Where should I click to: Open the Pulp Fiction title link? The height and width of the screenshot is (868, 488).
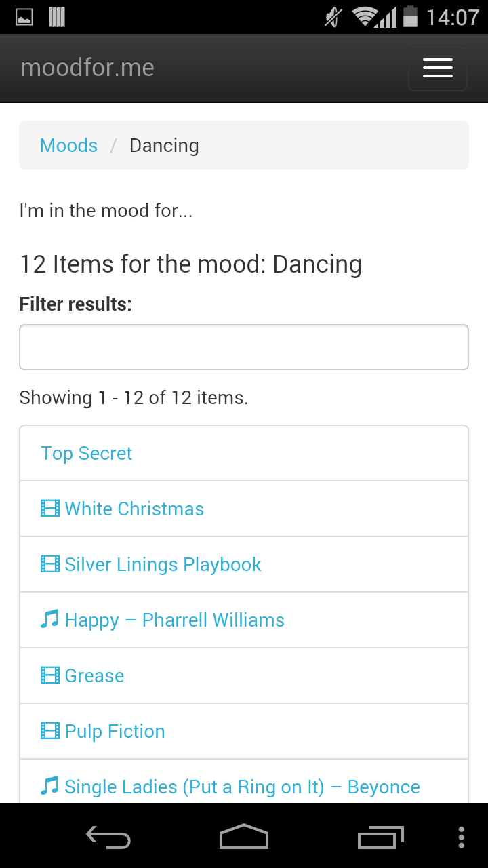(x=115, y=731)
